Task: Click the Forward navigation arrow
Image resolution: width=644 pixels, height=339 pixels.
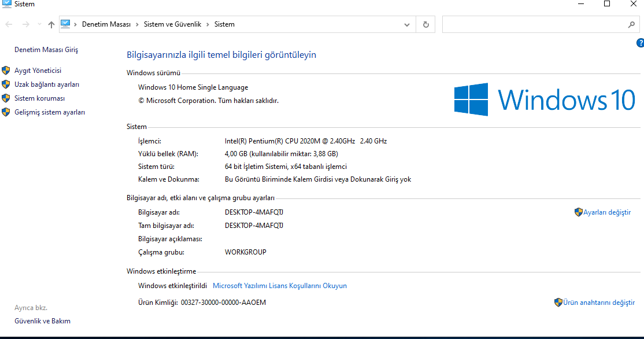Action: pyautogui.click(x=26, y=25)
